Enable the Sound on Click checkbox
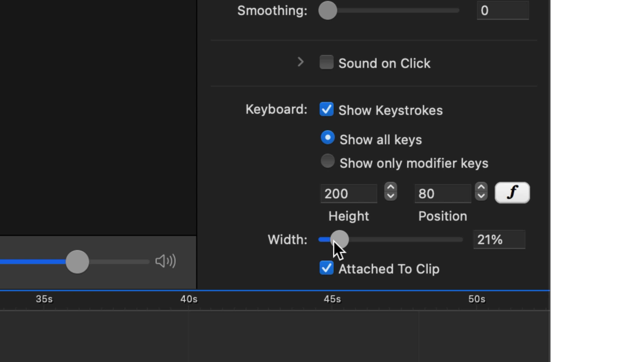The image size is (644, 362). click(327, 62)
